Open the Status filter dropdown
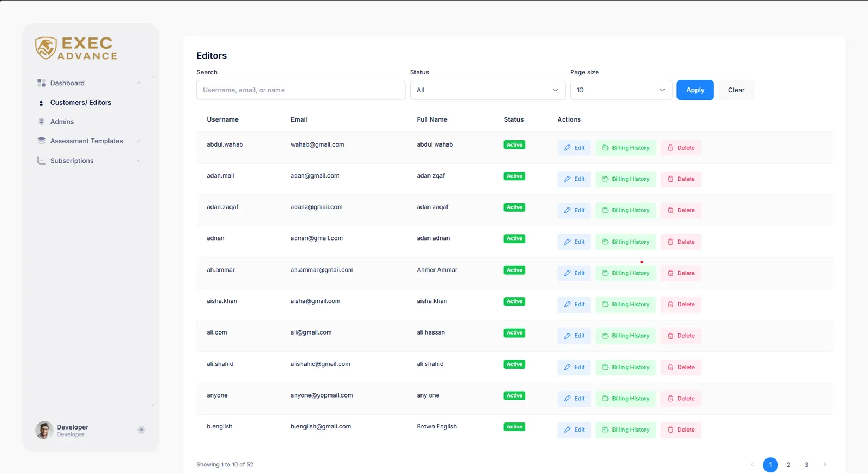868x473 pixels. click(x=488, y=90)
